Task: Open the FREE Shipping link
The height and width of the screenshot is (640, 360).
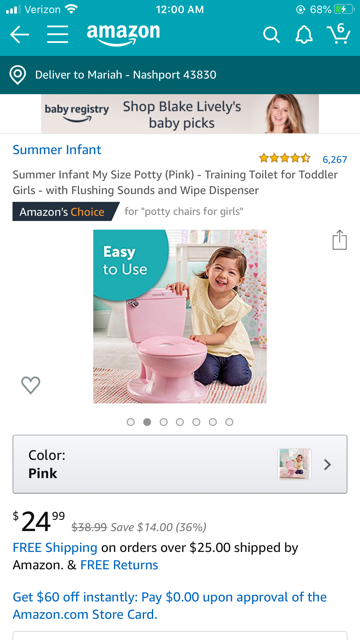Action: [55, 547]
